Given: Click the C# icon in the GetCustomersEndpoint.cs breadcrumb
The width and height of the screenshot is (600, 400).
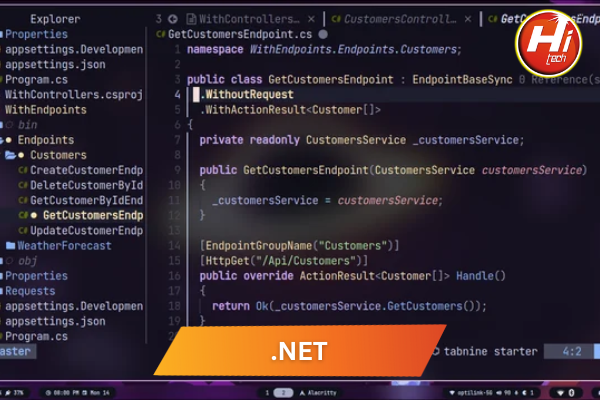Looking at the screenshot, I should (160, 34).
